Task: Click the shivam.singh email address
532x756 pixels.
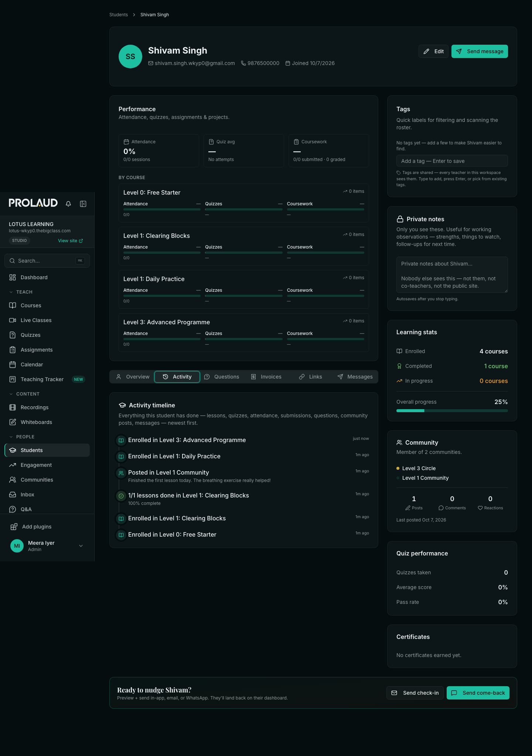Action: pos(195,63)
